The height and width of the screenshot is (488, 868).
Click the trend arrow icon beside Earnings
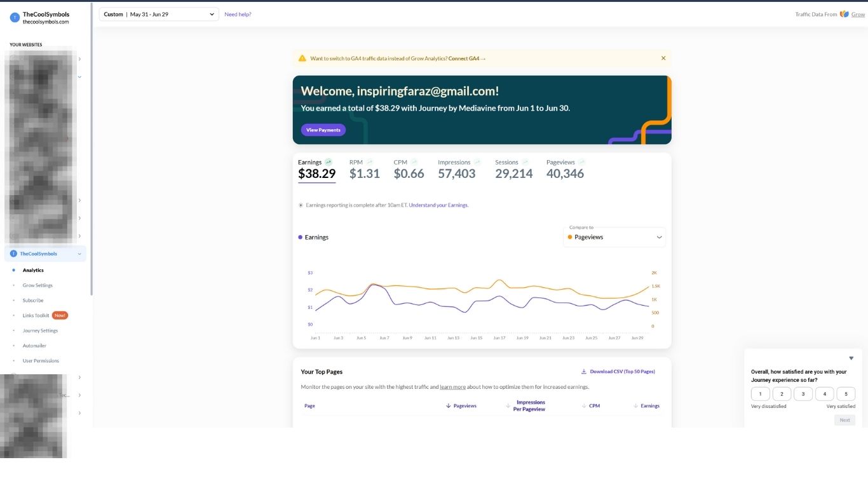point(329,162)
